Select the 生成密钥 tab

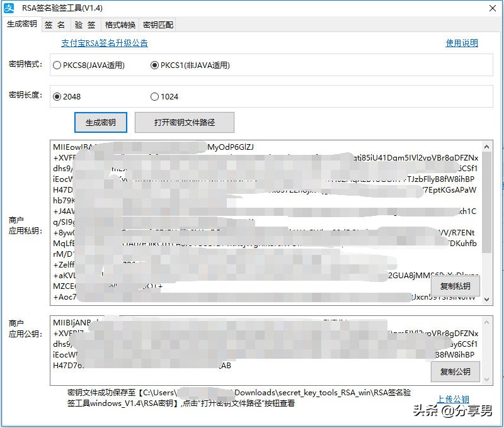tap(24, 25)
